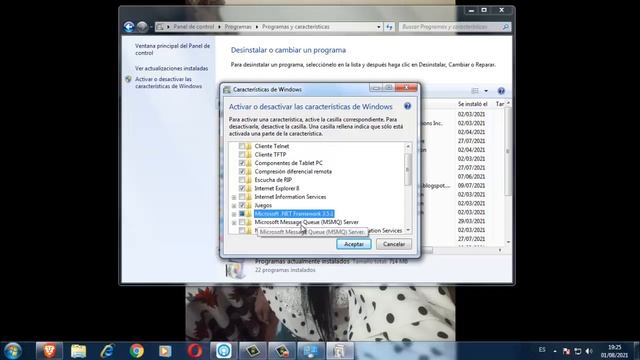Viewport: 640px width, 360px height.
Task: Click the forward arrow in Control Panel window
Action: (x=142, y=27)
